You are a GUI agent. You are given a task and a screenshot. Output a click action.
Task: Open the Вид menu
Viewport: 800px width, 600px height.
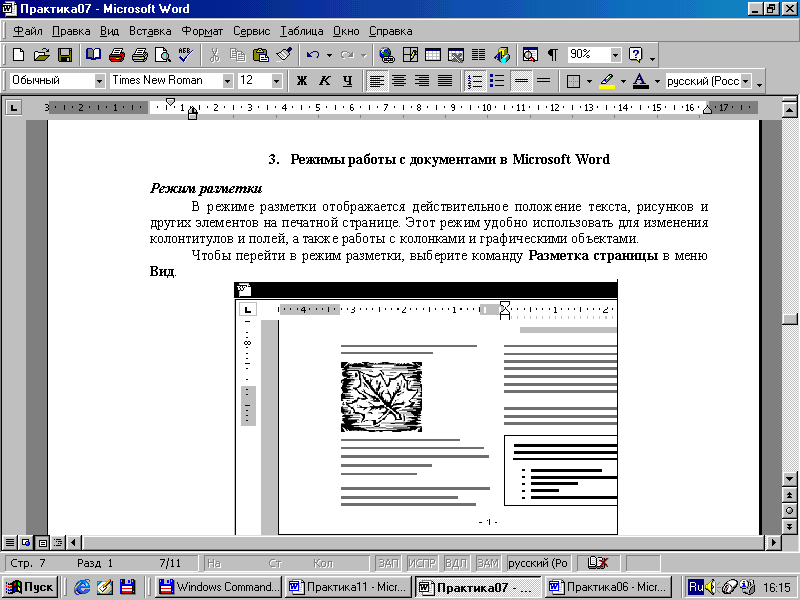(x=109, y=31)
